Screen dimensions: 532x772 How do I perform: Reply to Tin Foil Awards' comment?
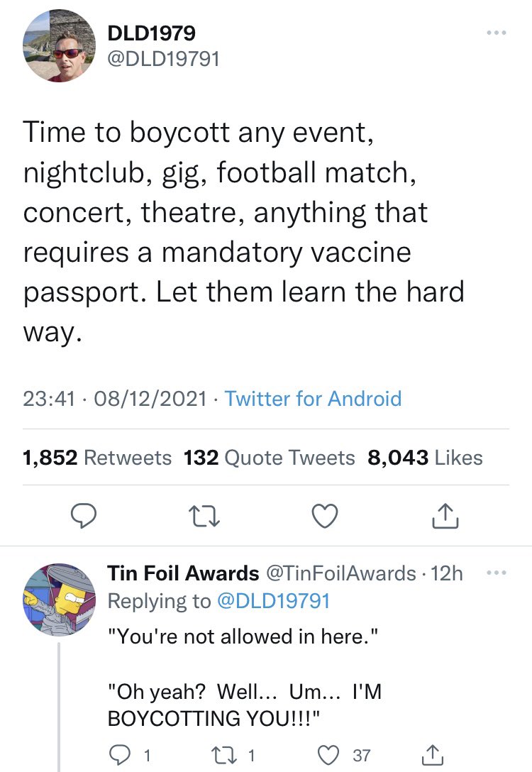pos(118,755)
